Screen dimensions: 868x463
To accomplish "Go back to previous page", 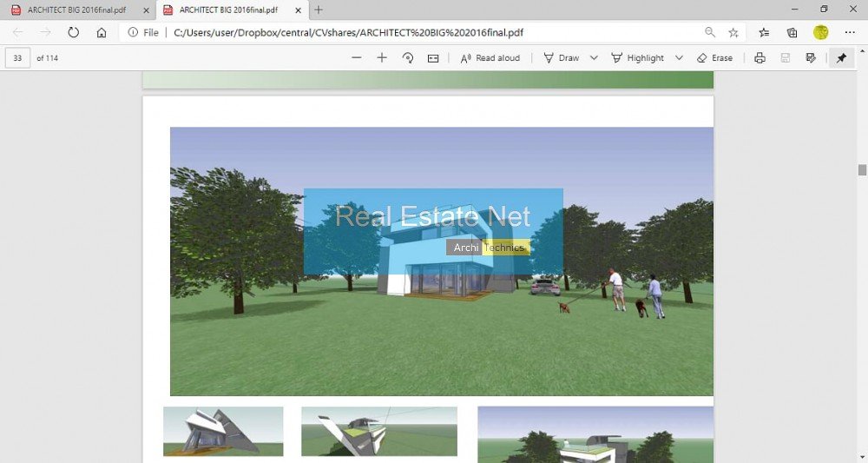I will (x=17, y=33).
